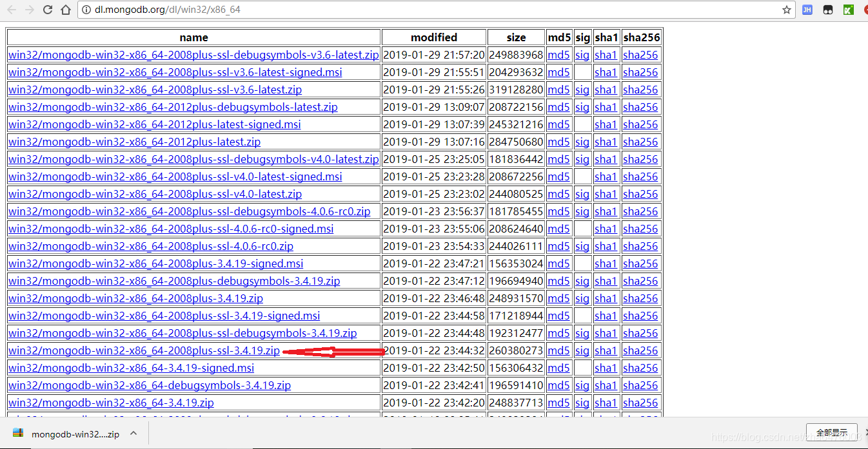Image resolution: width=868 pixels, height=449 pixels.
Task: Show all downloads with 全部显示 button
Action: (x=831, y=433)
